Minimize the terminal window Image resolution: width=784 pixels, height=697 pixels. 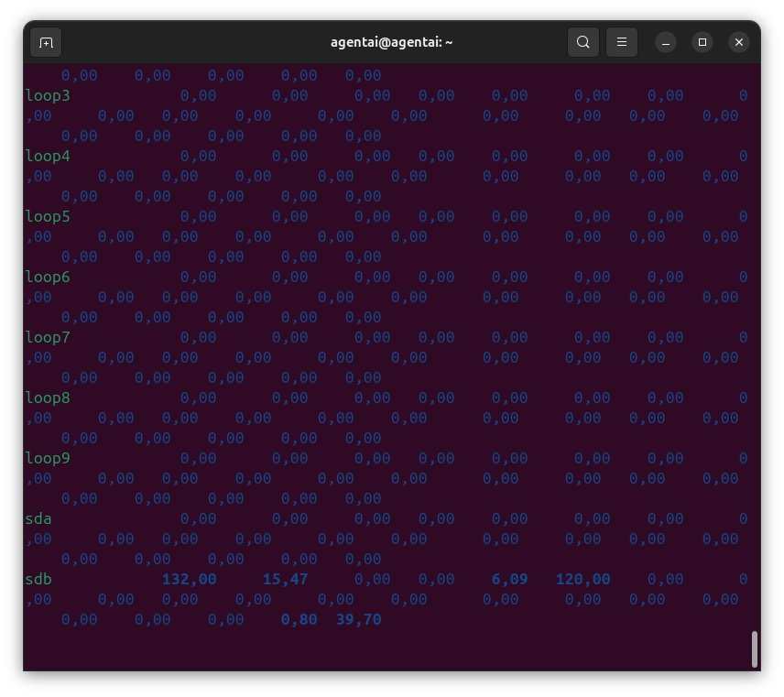tap(666, 42)
